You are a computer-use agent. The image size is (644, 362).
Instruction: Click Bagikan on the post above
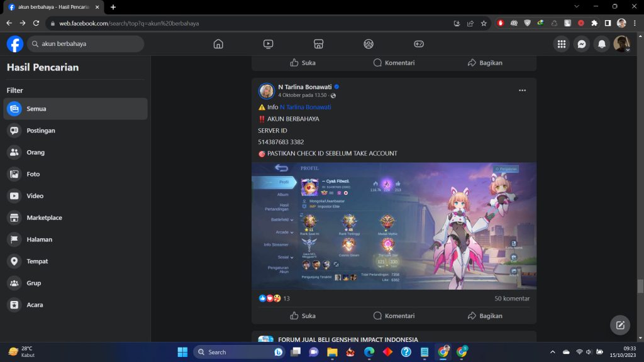click(485, 63)
